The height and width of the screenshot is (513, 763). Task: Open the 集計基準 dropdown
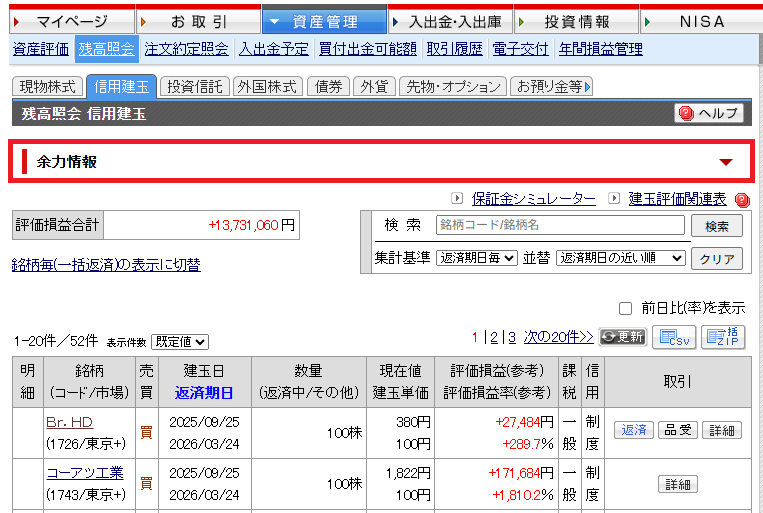click(477, 258)
